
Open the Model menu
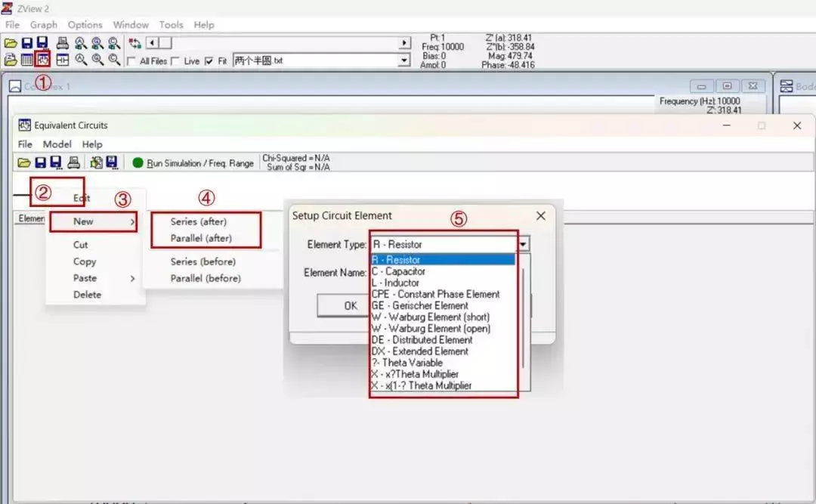[x=57, y=144]
